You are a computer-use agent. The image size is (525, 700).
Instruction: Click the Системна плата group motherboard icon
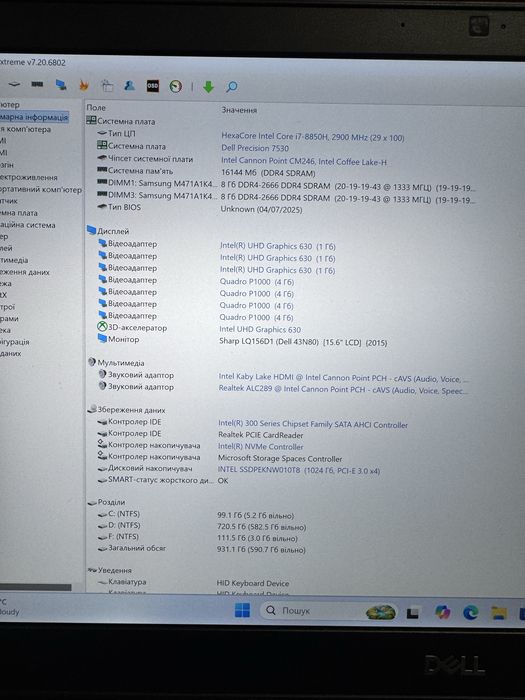click(91, 121)
